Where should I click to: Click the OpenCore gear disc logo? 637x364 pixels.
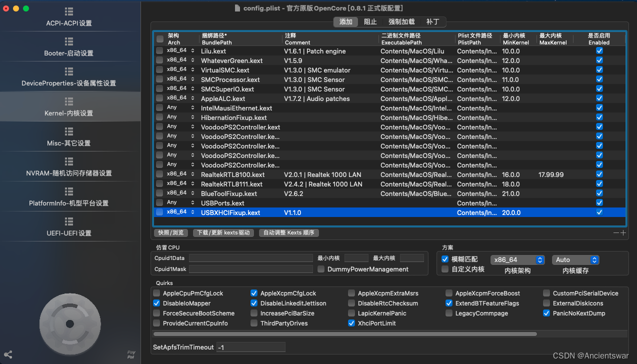pos(69,324)
